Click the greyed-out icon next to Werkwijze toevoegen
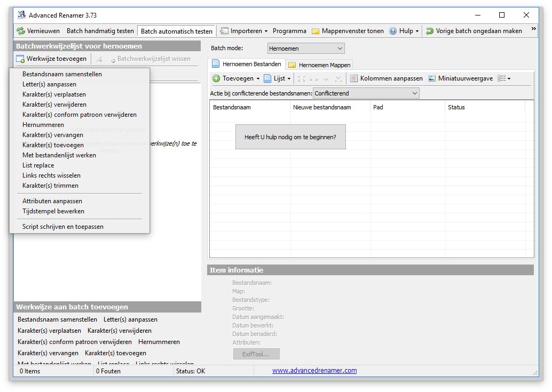 pyautogui.click(x=100, y=59)
